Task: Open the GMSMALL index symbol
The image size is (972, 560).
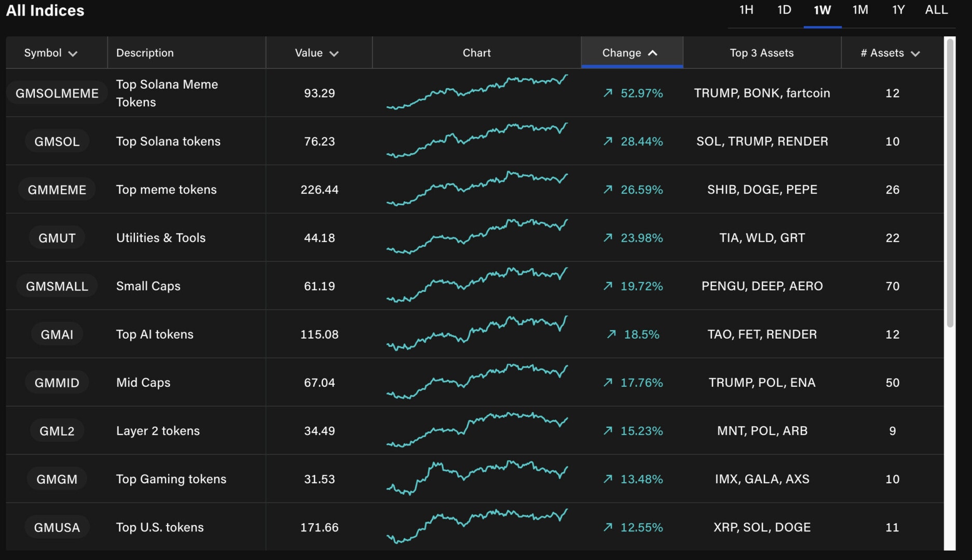Action: [x=57, y=286]
